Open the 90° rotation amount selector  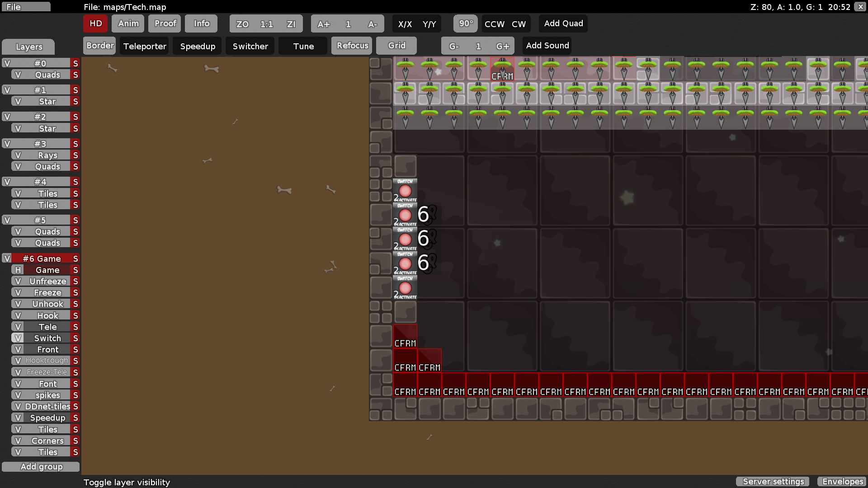pos(466,23)
